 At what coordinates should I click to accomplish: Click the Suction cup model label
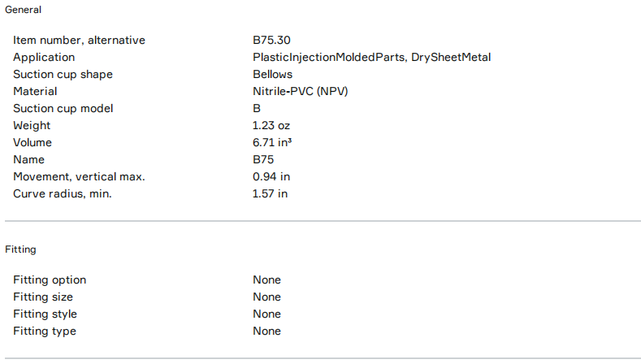[x=63, y=108]
